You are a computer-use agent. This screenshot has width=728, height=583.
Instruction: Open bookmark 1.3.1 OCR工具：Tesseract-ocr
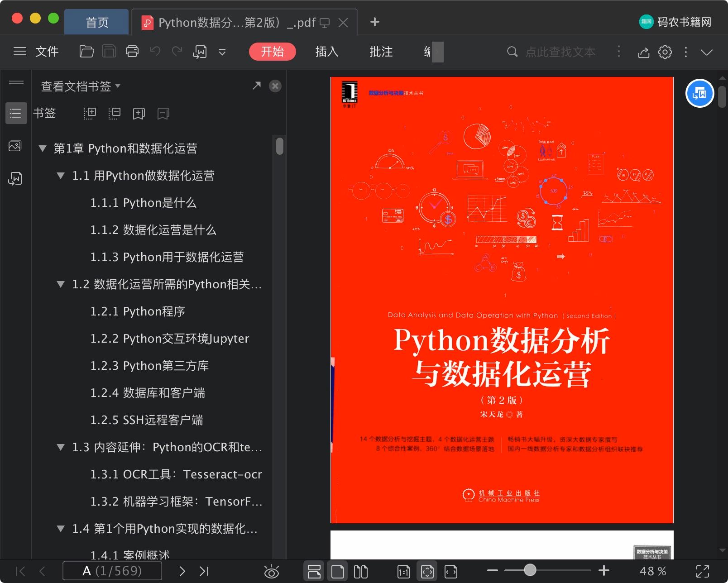(x=176, y=474)
